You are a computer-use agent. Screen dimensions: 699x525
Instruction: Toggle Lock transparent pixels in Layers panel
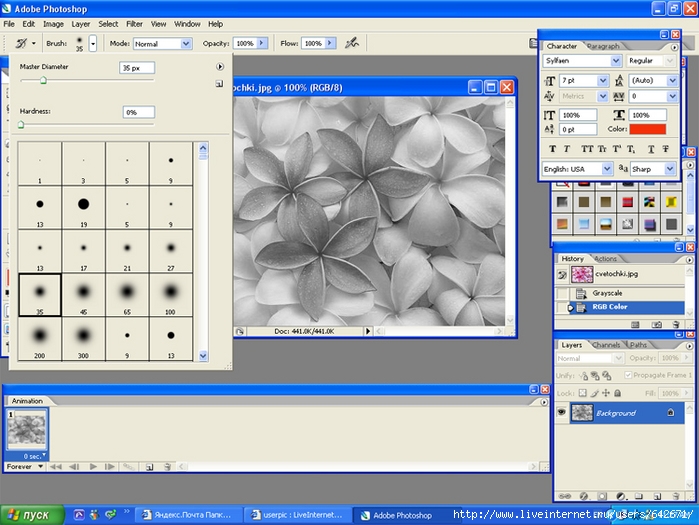(x=582, y=393)
